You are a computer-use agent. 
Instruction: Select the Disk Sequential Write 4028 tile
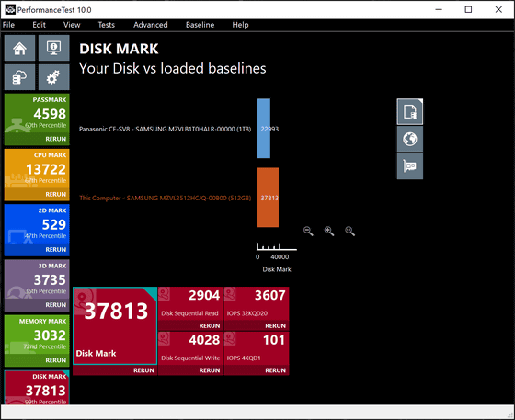190,348
